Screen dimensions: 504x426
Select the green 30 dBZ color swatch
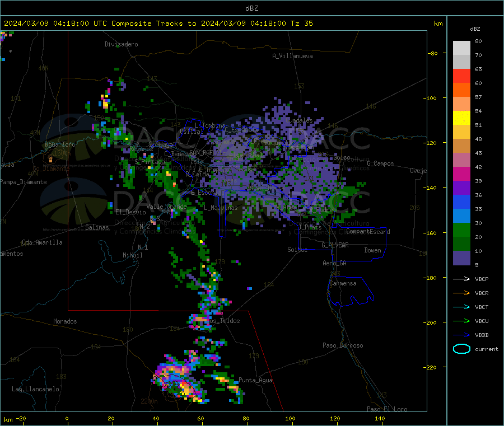461,230
